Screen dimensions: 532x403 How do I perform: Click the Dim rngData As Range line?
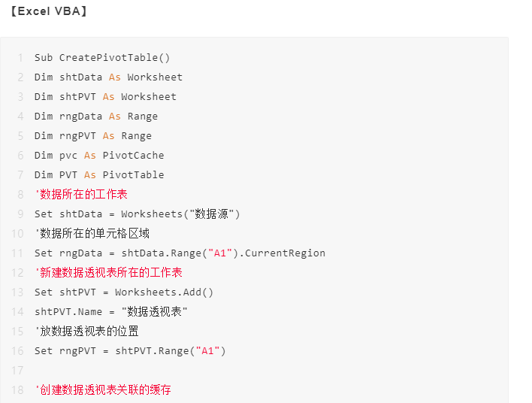[96, 117]
